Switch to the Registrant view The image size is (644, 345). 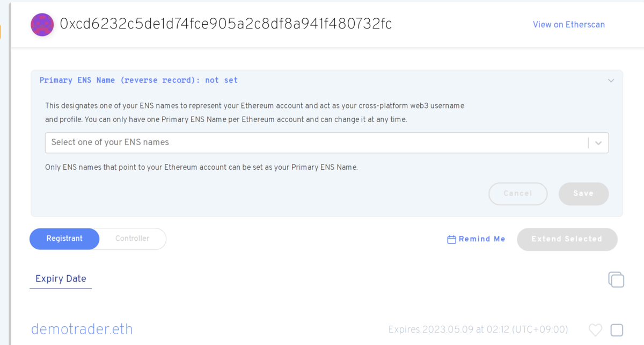(64, 239)
